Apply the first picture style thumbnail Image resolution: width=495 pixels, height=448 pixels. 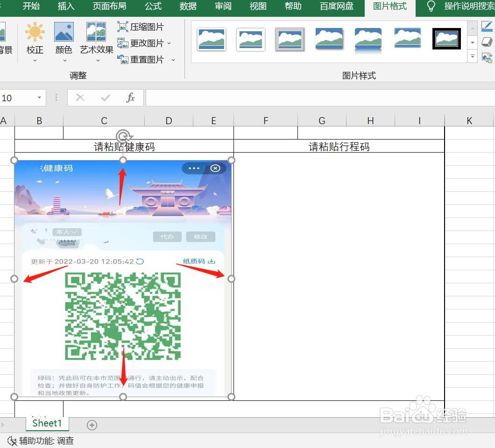[211, 40]
